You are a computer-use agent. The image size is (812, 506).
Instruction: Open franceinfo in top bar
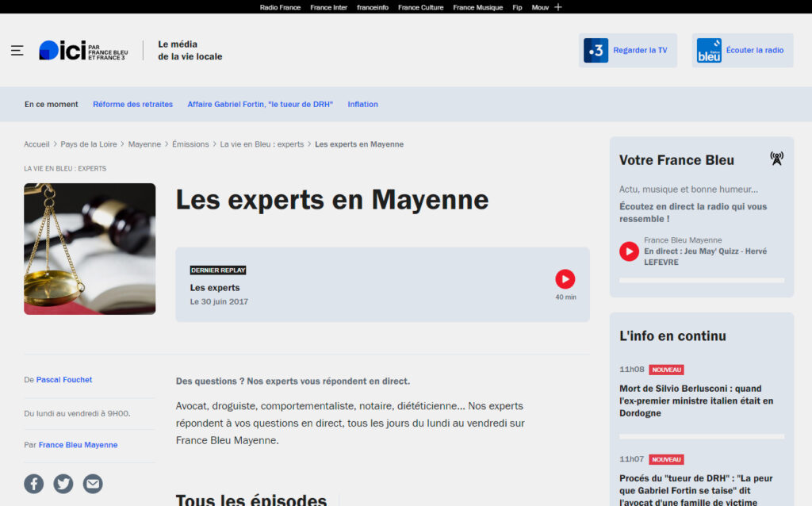pos(373,7)
